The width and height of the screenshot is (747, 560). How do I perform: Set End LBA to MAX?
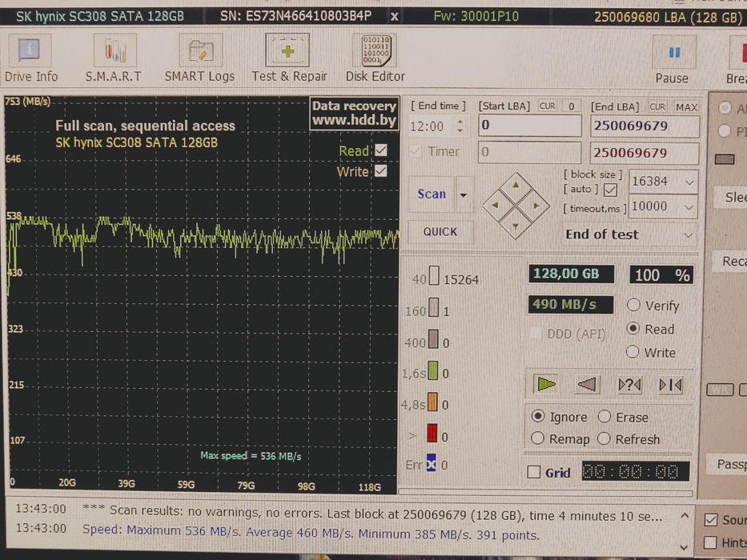click(x=686, y=107)
